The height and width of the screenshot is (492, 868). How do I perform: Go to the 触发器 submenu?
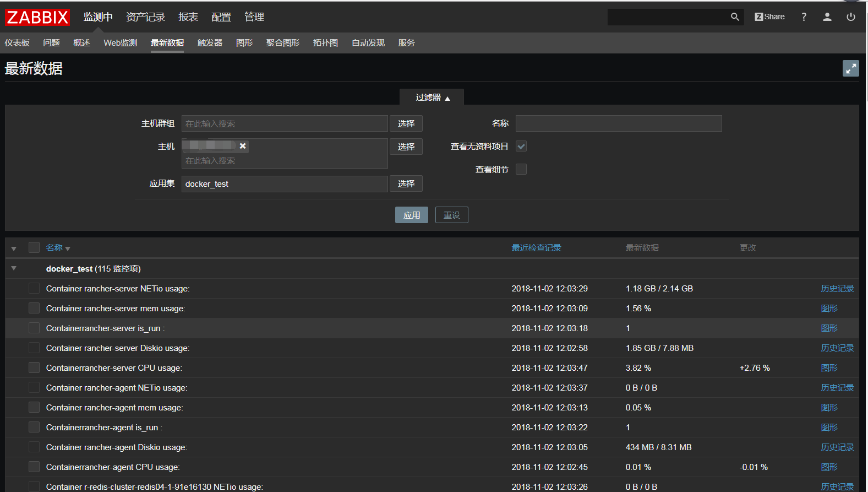click(210, 43)
